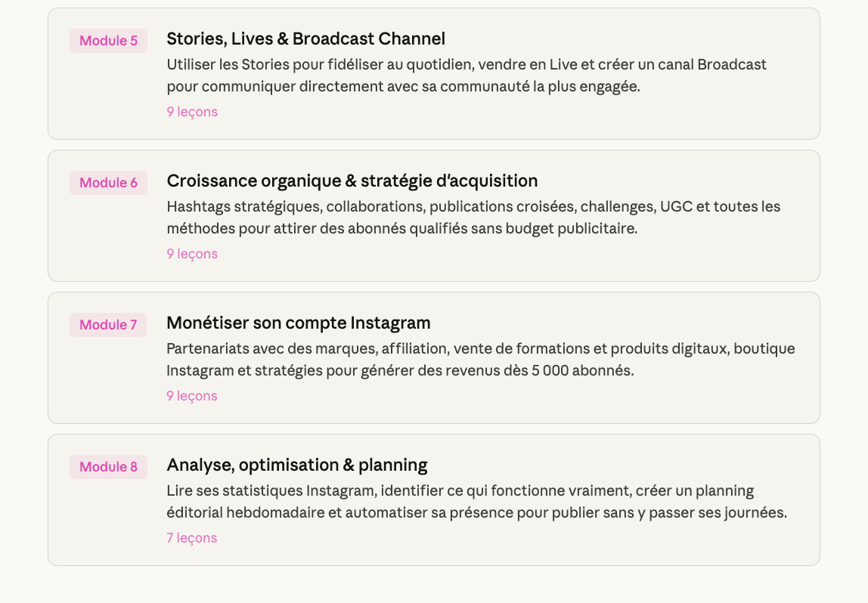Click the description starting "Utiliser les Stories"
Viewport: 868px width, 603px height.
(x=467, y=76)
